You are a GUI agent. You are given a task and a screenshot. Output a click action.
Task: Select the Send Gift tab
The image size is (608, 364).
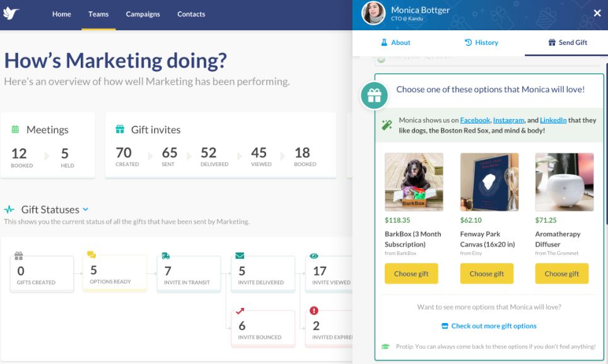(567, 43)
